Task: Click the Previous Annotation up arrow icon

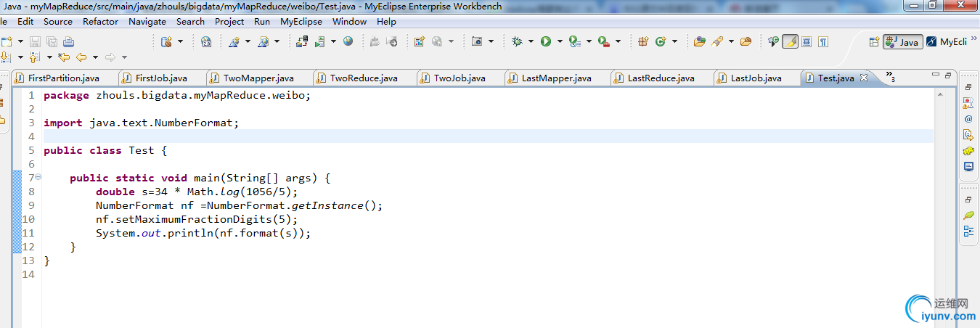Action: pos(34,57)
